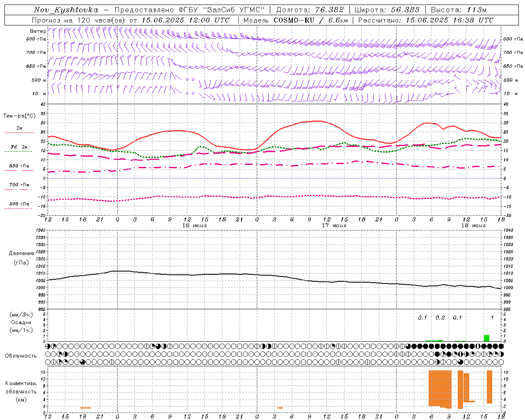Click the 500 гПа dotted temperature legend line
525x420 pixels.
pos(19,209)
